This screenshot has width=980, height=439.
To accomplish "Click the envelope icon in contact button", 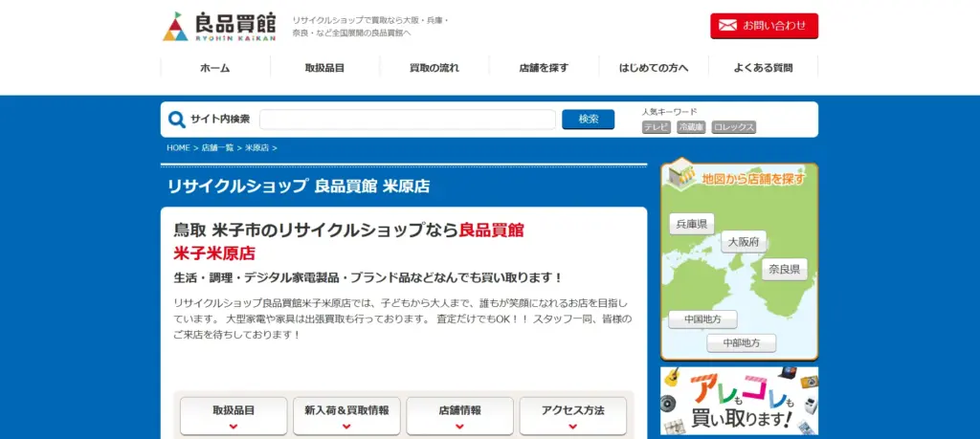I will (727, 26).
